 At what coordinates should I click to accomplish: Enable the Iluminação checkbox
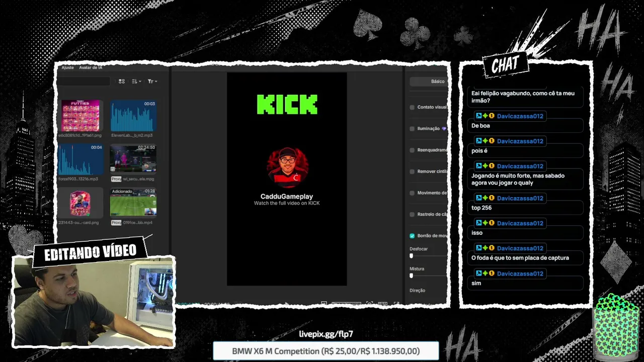(x=412, y=129)
